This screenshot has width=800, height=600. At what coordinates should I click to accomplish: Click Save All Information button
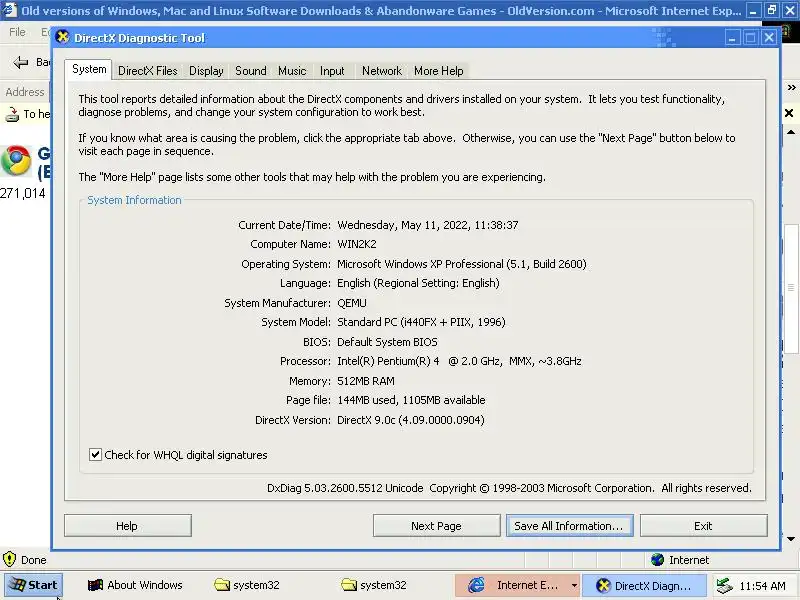[569, 526]
